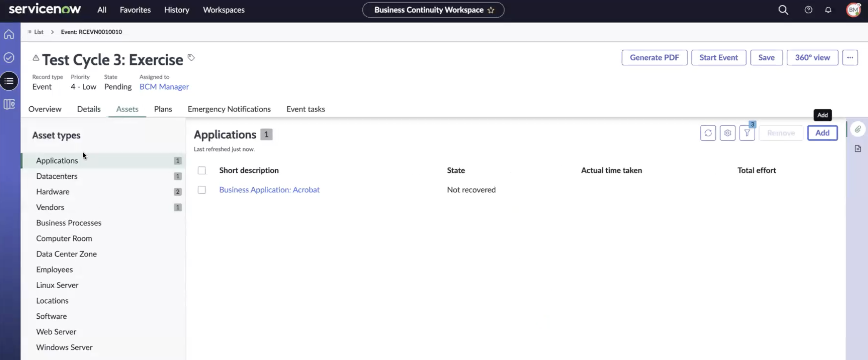This screenshot has height=360, width=868.
Task: Open the map book icon in sidebar
Action: [x=9, y=104]
